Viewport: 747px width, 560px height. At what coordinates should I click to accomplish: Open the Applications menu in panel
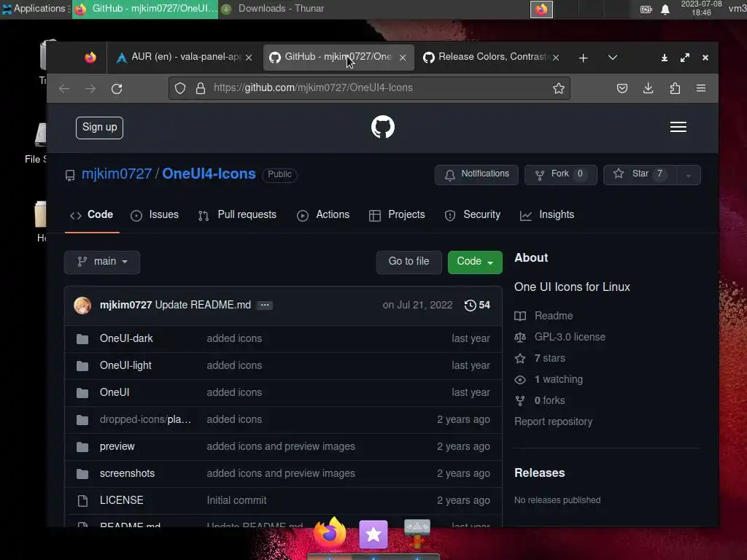35,9
